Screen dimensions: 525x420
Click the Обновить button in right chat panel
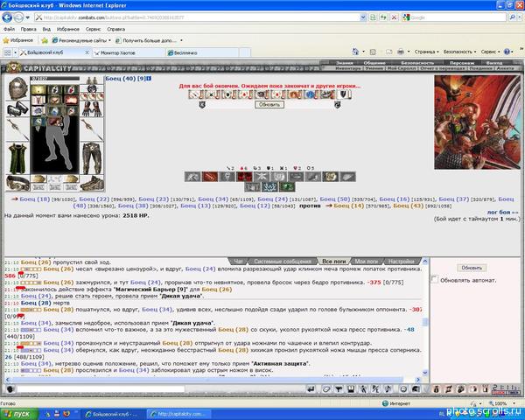tap(472, 268)
